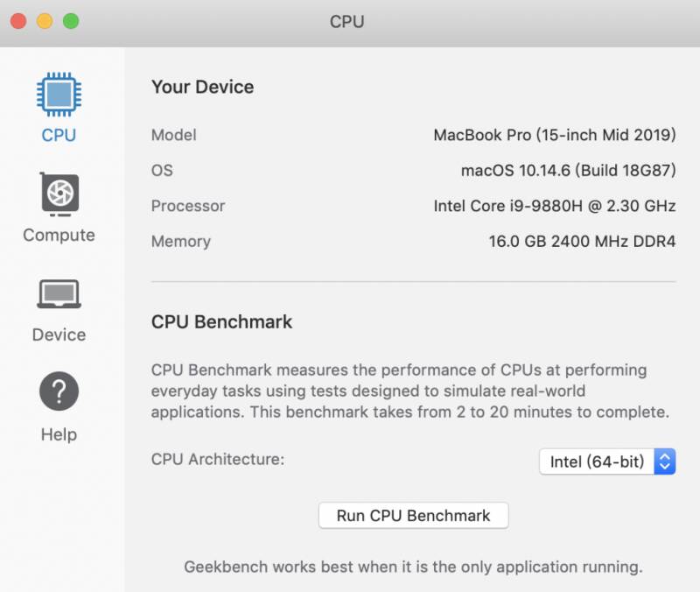700x592 pixels.
Task: Switch to the Compute section label
Action: 59,235
